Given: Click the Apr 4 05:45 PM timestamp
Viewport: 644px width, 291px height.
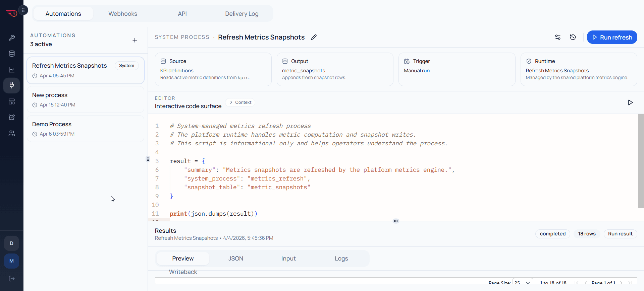Looking at the screenshot, I should (x=57, y=76).
